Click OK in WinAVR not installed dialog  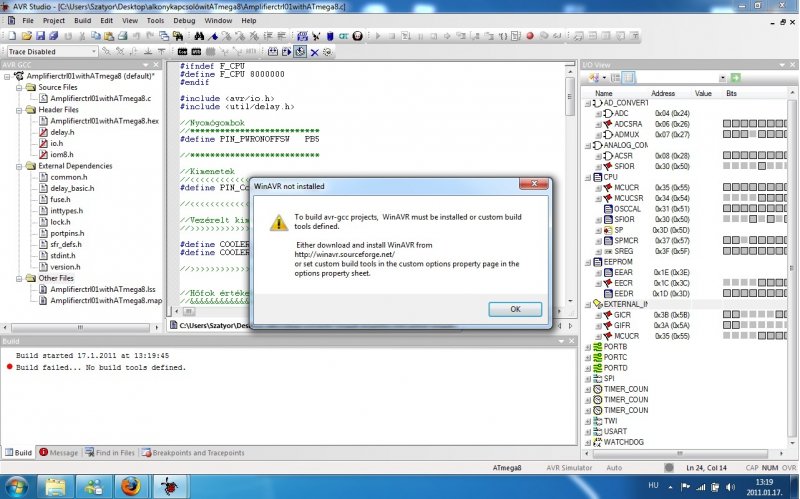coord(515,309)
